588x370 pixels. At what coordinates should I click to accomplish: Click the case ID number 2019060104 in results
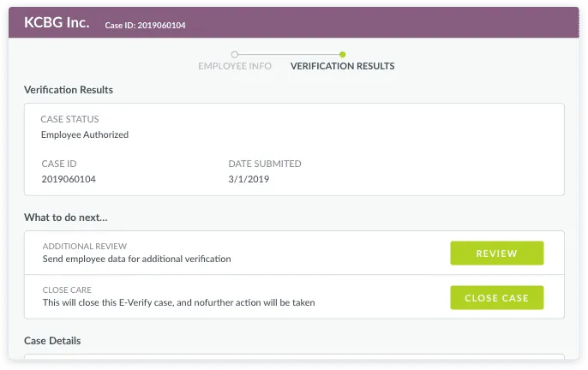pos(69,179)
